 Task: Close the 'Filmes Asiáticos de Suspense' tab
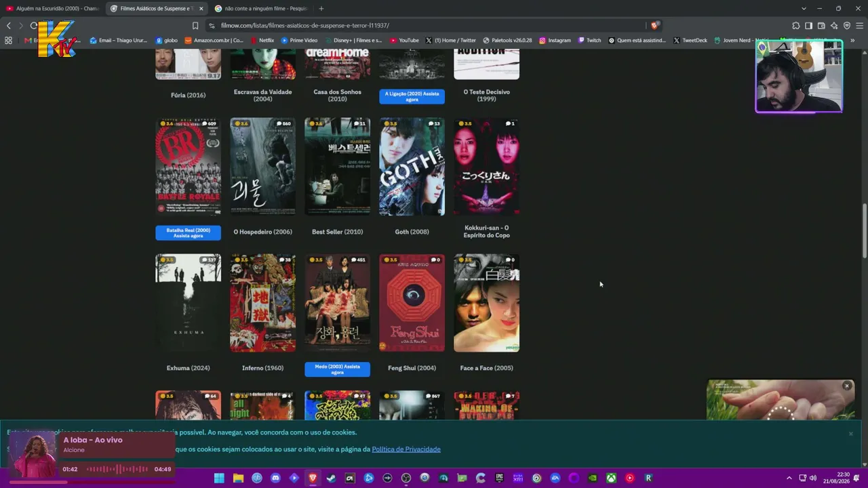pyautogui.click(x=201, y=9)
